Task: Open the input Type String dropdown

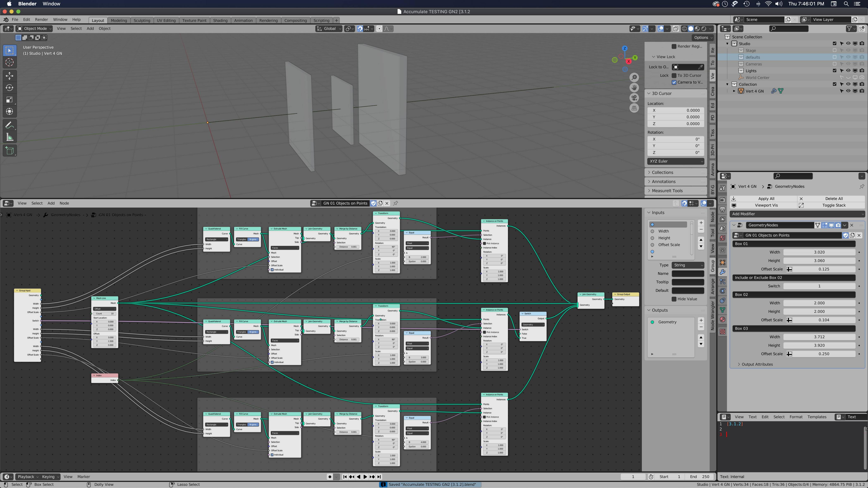Action: click(688, 265)
